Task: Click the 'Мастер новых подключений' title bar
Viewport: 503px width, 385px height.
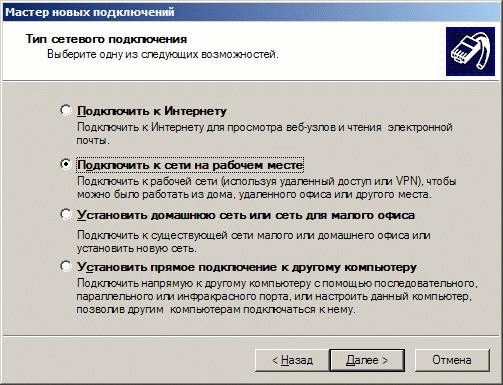Action: pos(251,12)
